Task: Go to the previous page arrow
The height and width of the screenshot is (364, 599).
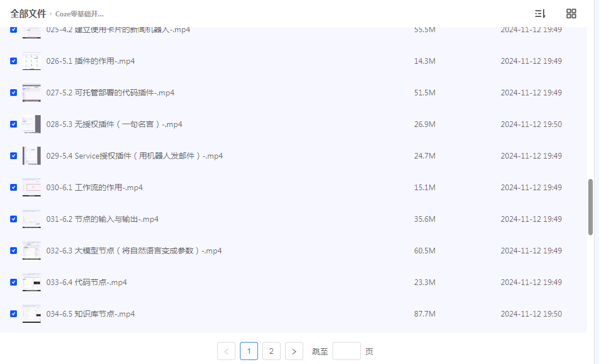Action: tap(226, 351)
